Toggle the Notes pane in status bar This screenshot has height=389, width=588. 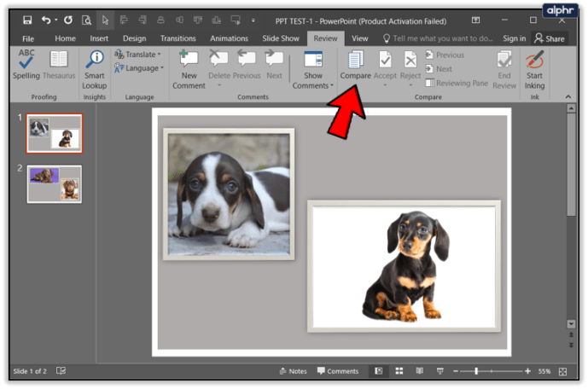click(x=293, y=372)
